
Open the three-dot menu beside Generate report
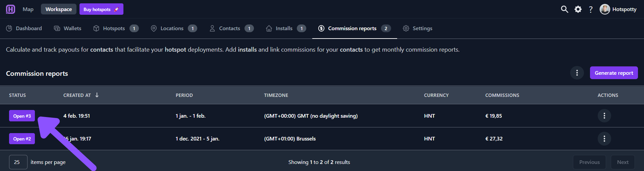577,73
